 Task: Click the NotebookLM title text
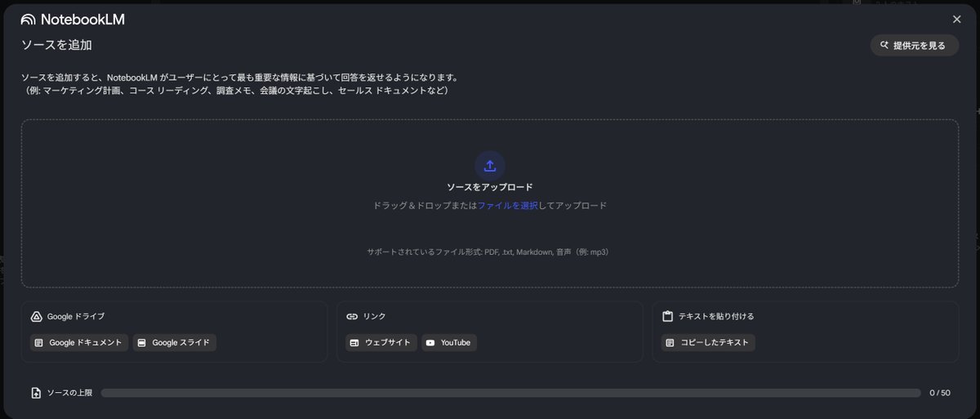(x=82, y=20)
